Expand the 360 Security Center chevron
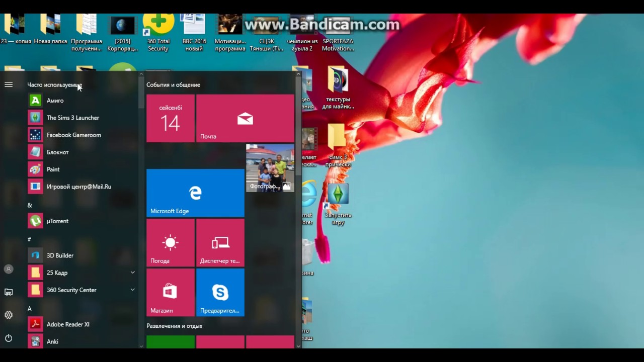The width and height of the screenshot is (644, 362). pos(133,290)
